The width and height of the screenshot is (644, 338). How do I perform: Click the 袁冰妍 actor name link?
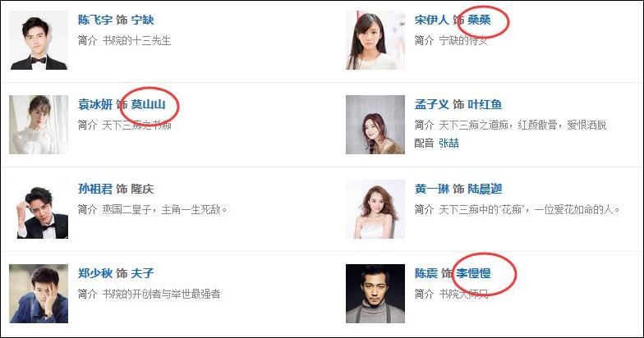(95, 104)
